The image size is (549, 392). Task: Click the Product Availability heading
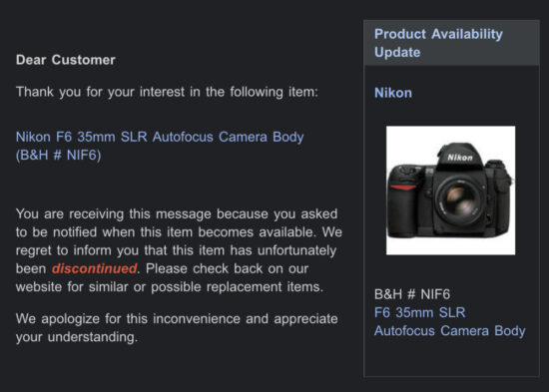[438, 34]
